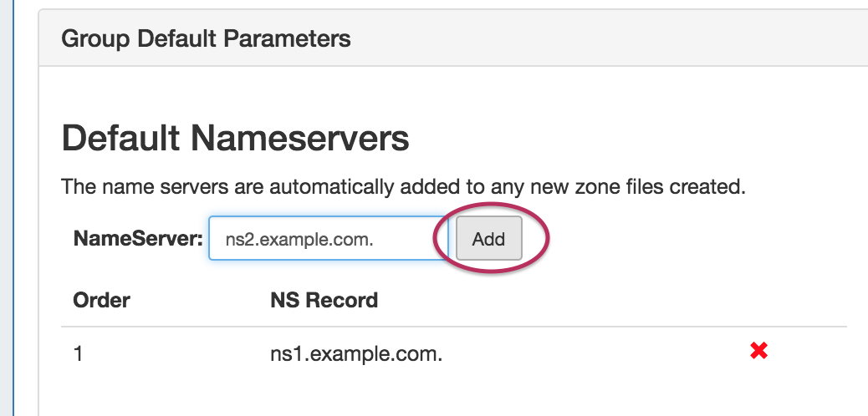
Task: Click the NameServer field label
Action: (138, 239)
